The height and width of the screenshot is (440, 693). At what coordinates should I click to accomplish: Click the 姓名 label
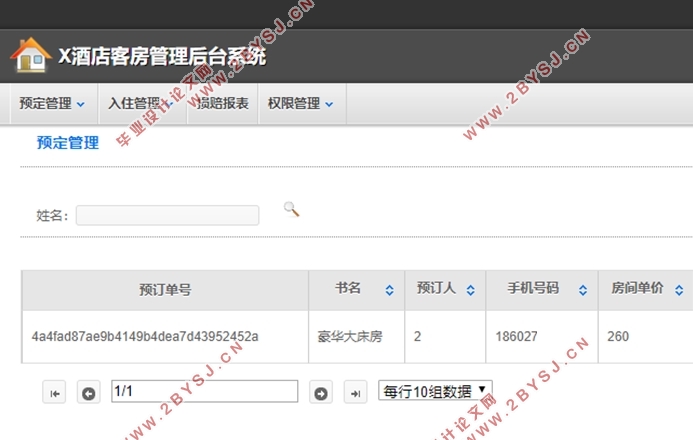[52, 216]
